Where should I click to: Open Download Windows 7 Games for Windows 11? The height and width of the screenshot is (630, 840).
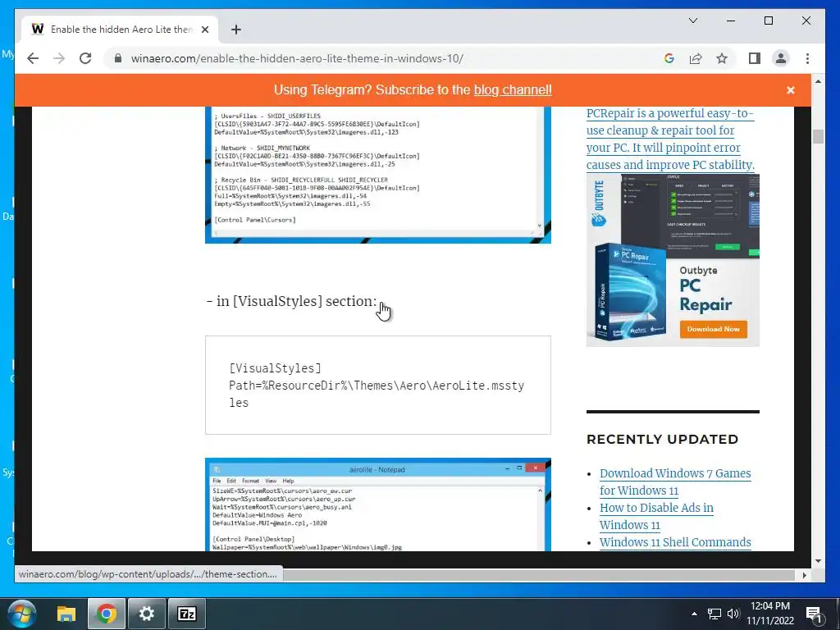click(x=675, y=482)
